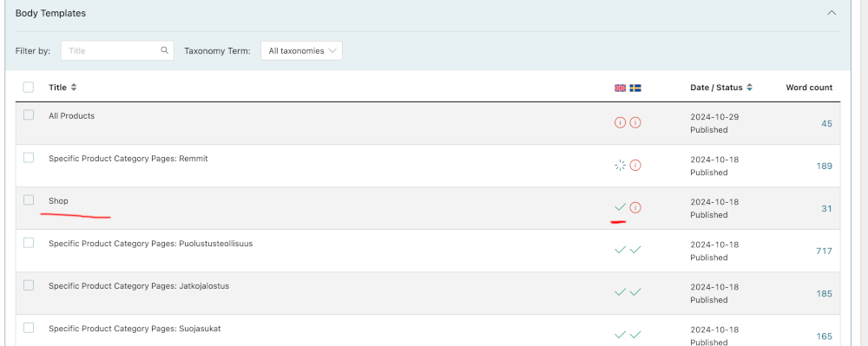This screenshot has width=868, height=346.
Task: Open the All taxonomies dropdown
Action: 301,50
